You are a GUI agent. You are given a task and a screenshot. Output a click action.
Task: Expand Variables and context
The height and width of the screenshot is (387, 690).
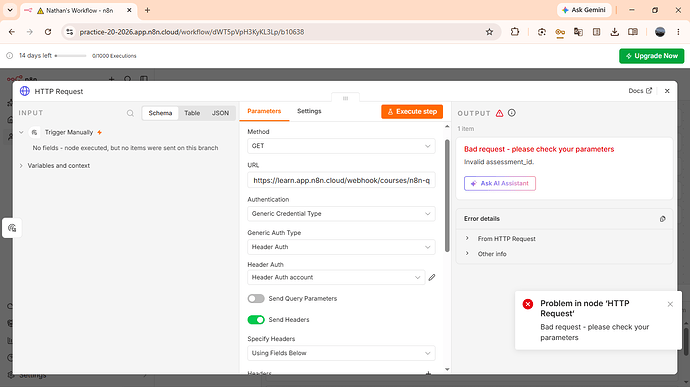click(21, 166)
